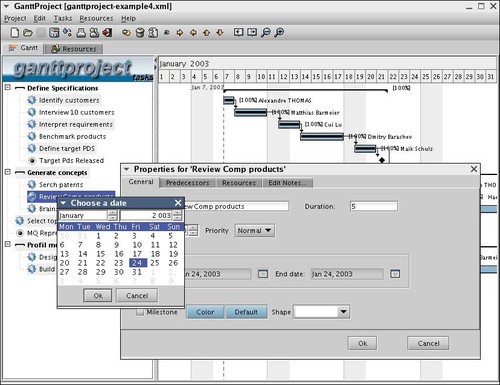Select day 15 in the calendar
This screenshot has height=385, width=500.
[101, 254]
